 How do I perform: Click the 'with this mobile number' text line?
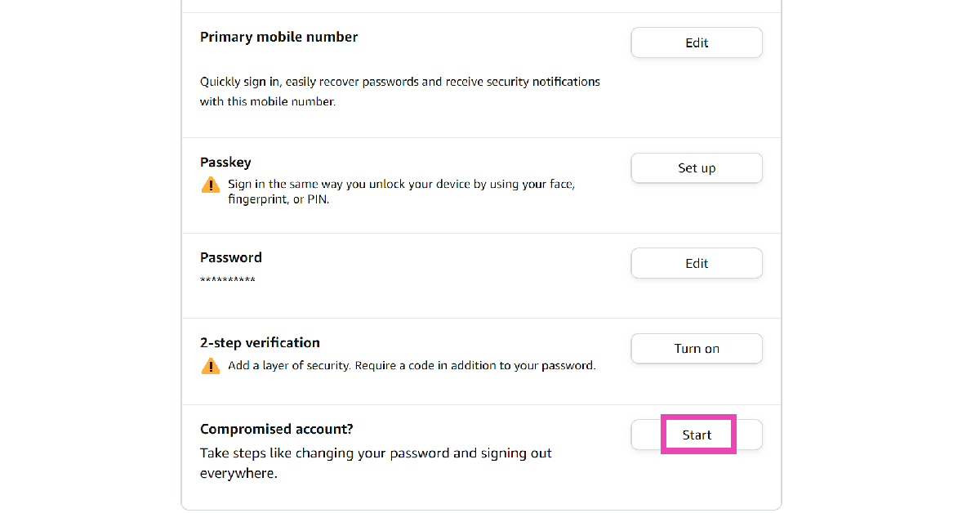(x=268, y=102)
